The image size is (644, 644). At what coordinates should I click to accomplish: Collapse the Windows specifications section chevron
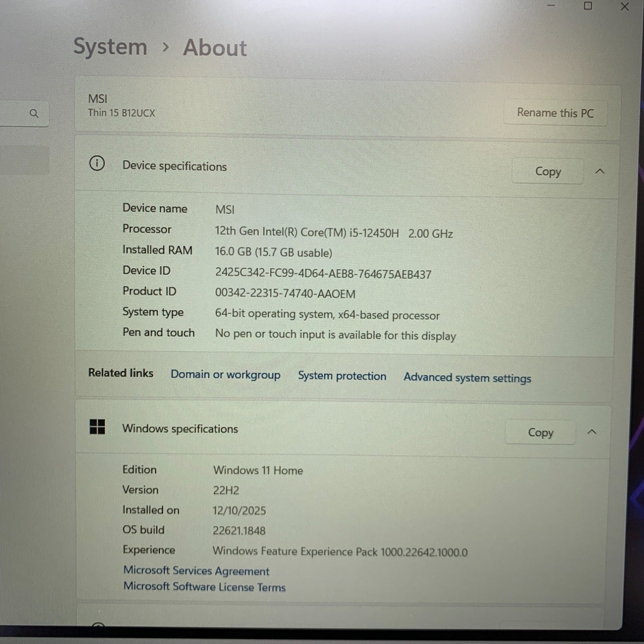(x=592, y=432)
